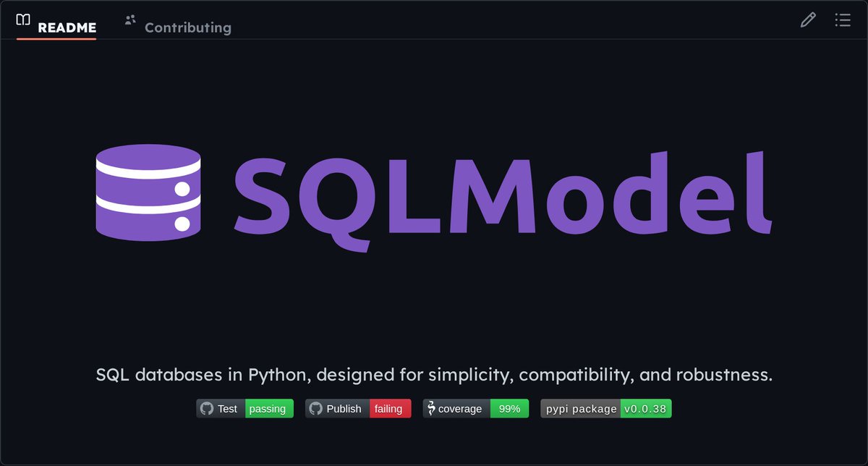Open the outline list icon

pyautogui.click(x=843, y=20)
